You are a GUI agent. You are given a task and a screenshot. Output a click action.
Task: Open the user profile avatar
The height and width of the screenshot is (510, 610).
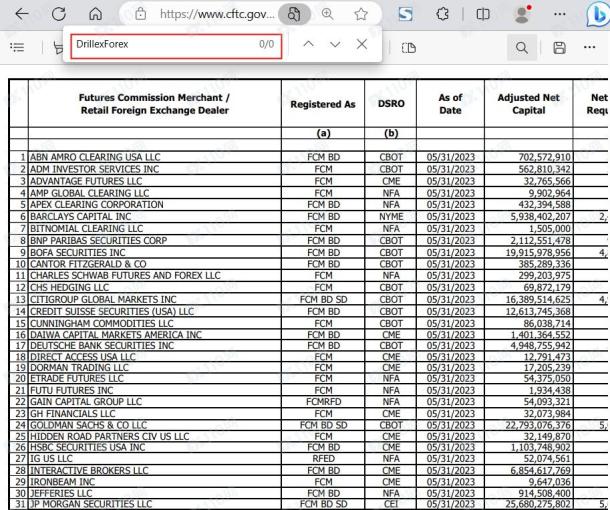(x=522, y=14)
